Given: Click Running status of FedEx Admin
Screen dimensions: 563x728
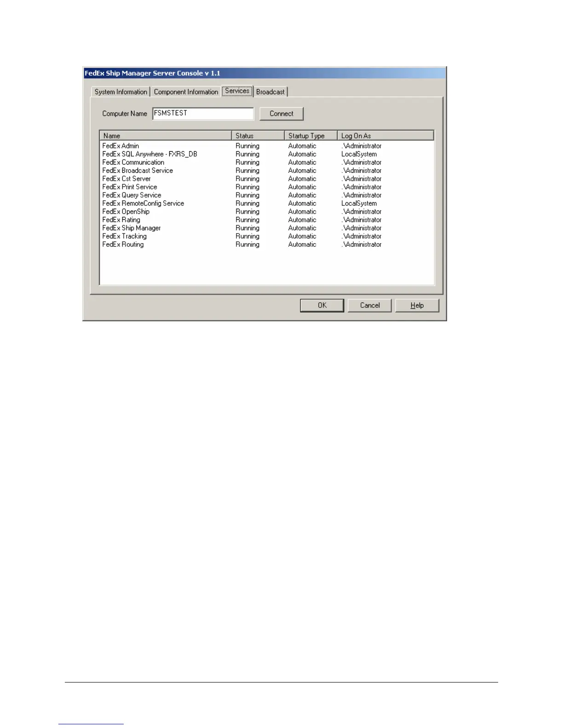Looking at the screenshot, I should 247,146.
